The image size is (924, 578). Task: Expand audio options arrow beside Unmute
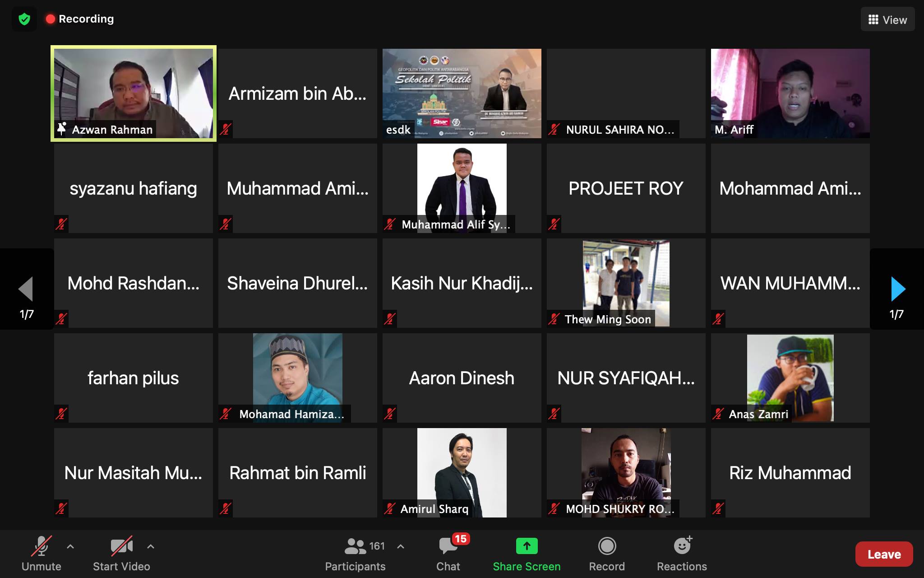(x=70, y=546)
